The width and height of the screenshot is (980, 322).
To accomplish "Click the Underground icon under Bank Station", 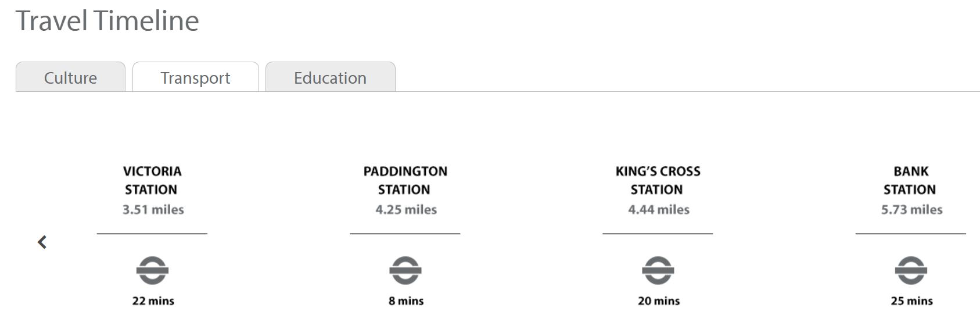I will coord(911,270).
